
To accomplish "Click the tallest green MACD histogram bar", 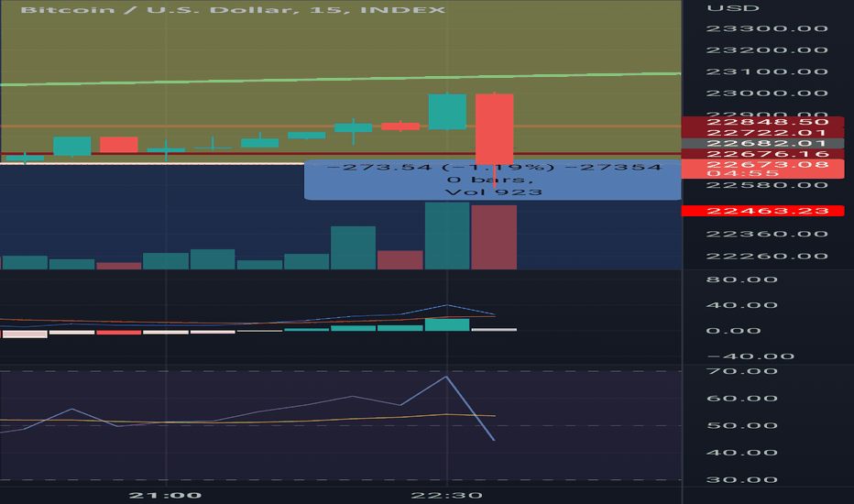I will (447, 324).
